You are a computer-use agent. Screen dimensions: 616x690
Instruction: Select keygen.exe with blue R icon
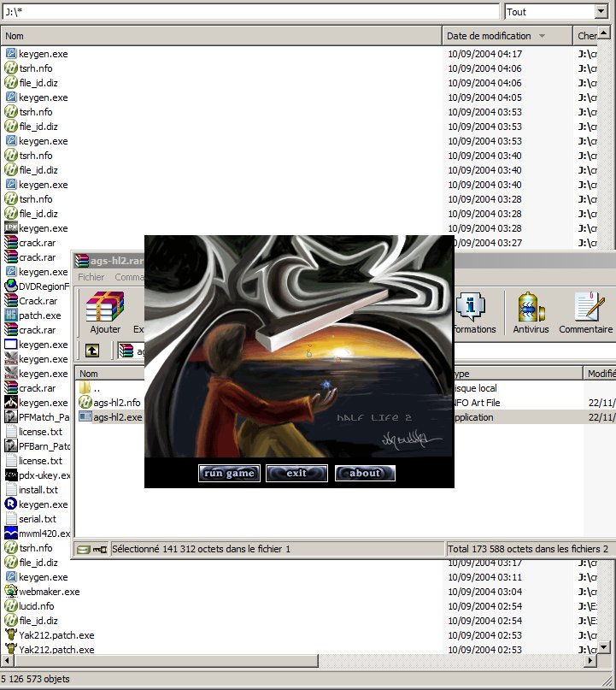pyautogui.click(x=37, y=504)
